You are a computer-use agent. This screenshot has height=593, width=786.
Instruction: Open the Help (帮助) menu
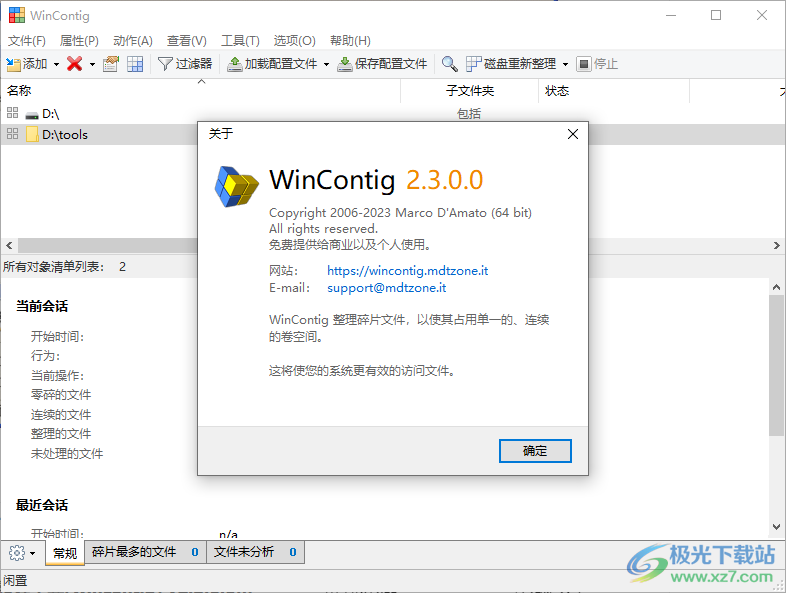point(350,41)
